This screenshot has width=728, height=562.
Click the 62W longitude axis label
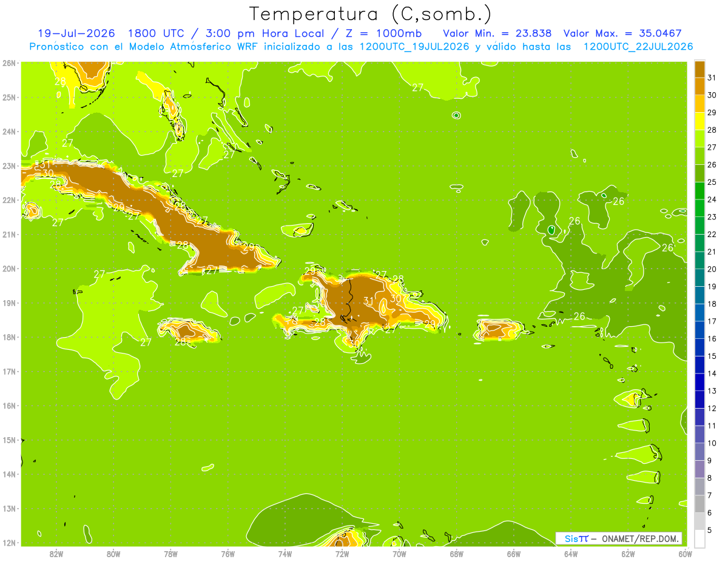[629, 554]
